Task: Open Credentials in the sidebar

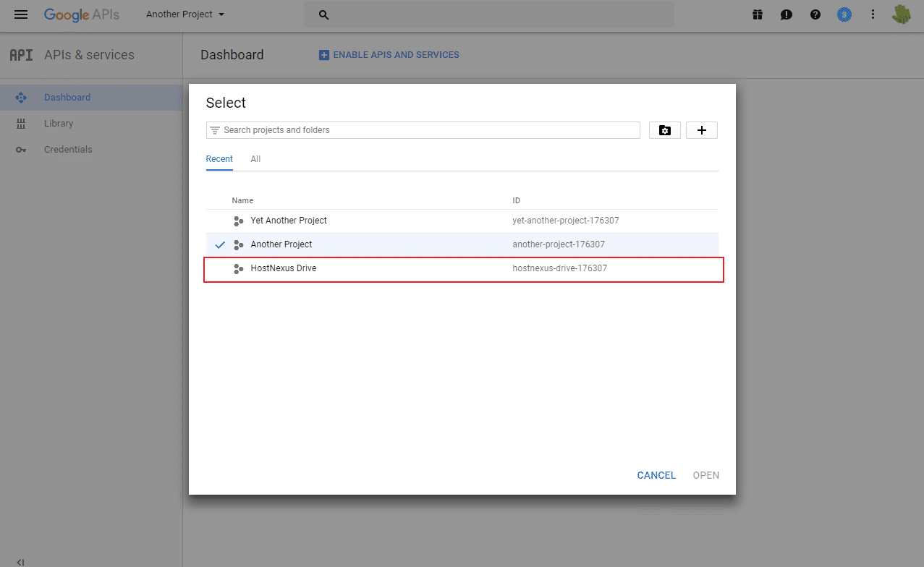Action: click(x=91, y=150)
